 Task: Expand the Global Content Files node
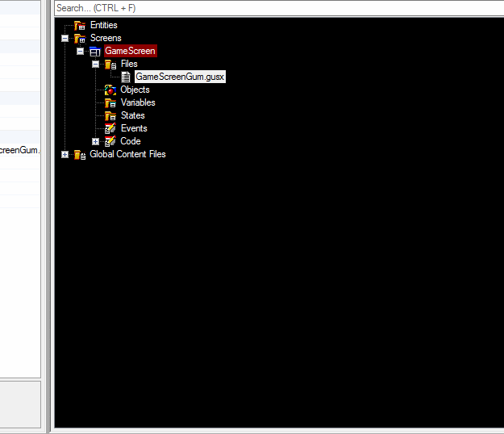(x=65, y=155)
